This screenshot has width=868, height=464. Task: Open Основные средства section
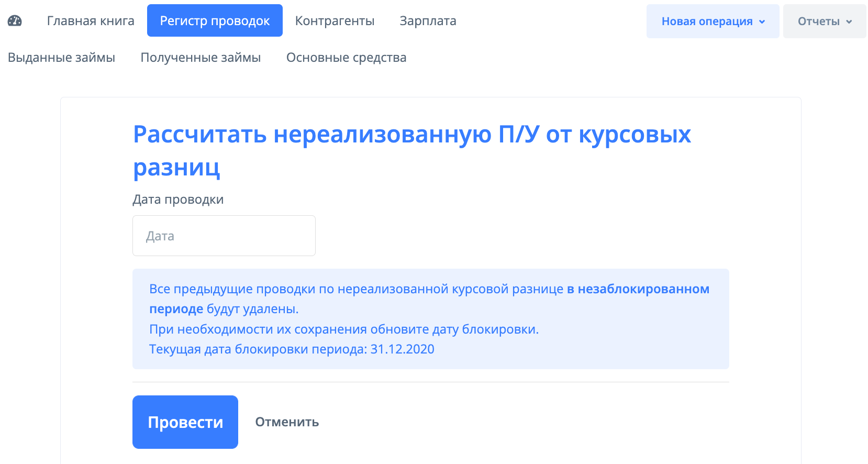coord(346,58)
